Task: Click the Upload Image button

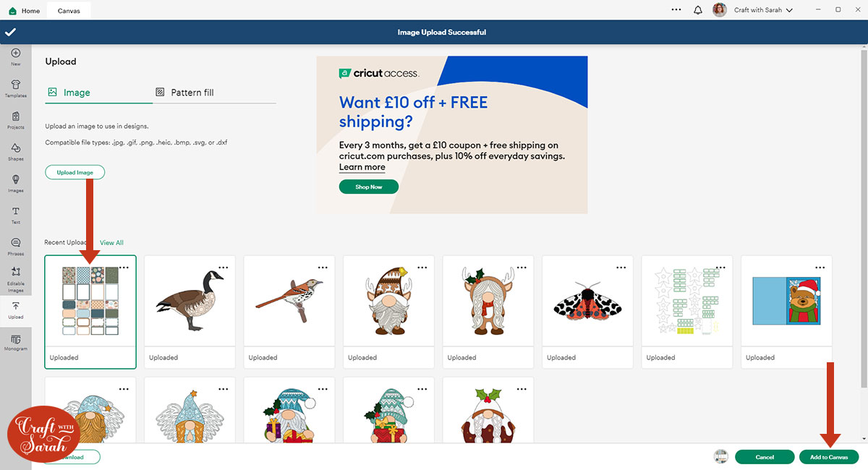Action: pyautogui.click(x=75, y=173)
